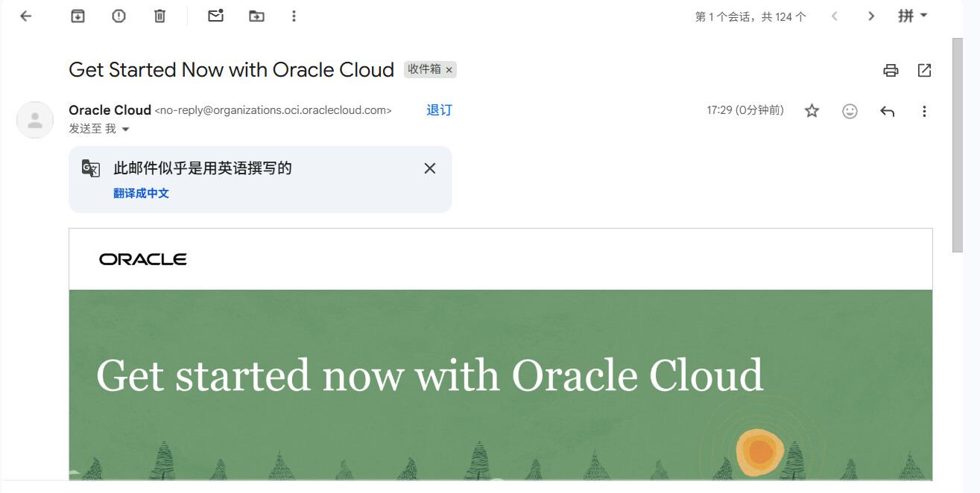The image size is (980, 493).
Task: Open the Move to folder icon
Action: [256, 16]
